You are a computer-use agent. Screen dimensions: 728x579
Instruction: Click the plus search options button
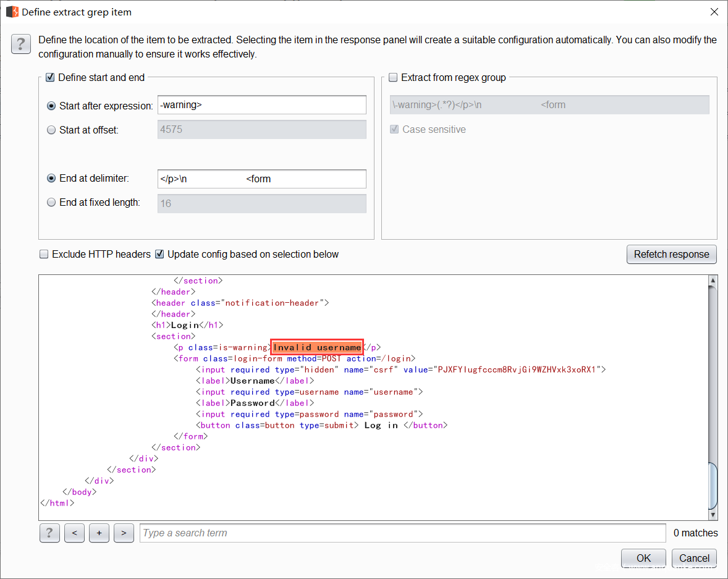[99, 533]
